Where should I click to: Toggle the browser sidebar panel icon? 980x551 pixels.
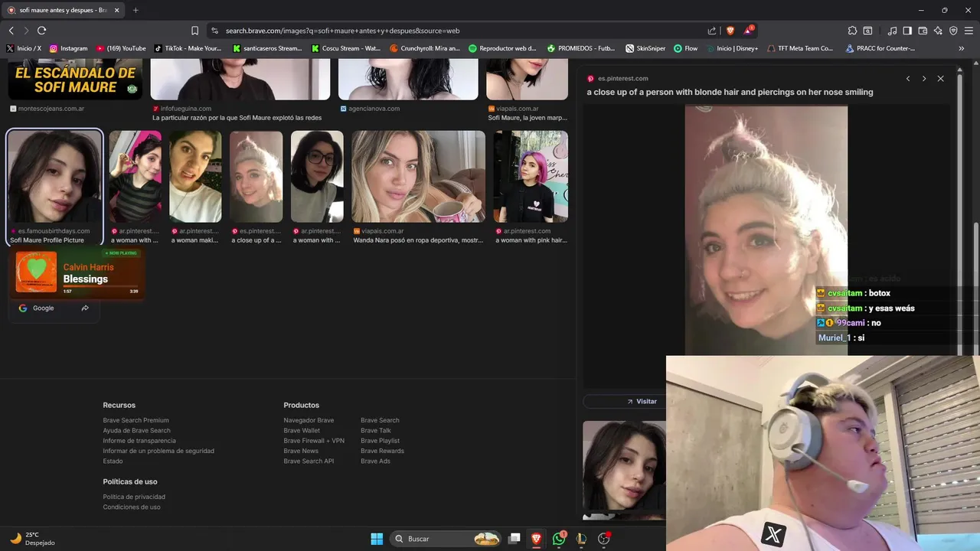click(x=907, y=31)
